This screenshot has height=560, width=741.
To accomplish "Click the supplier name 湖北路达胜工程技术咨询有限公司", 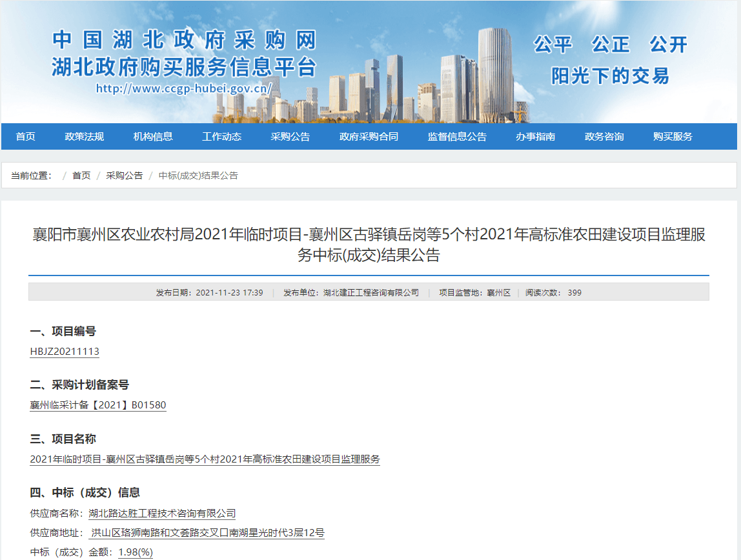I will (162, 514).
